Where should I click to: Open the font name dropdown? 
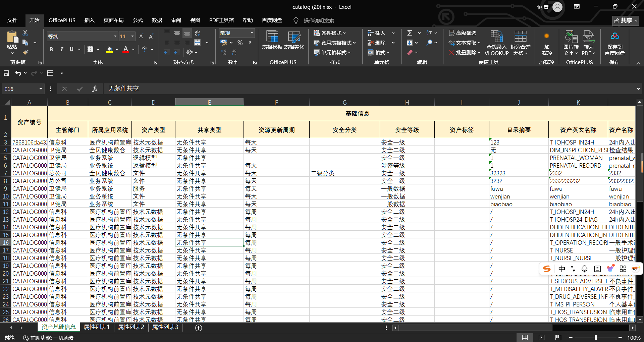pos(115,37)
